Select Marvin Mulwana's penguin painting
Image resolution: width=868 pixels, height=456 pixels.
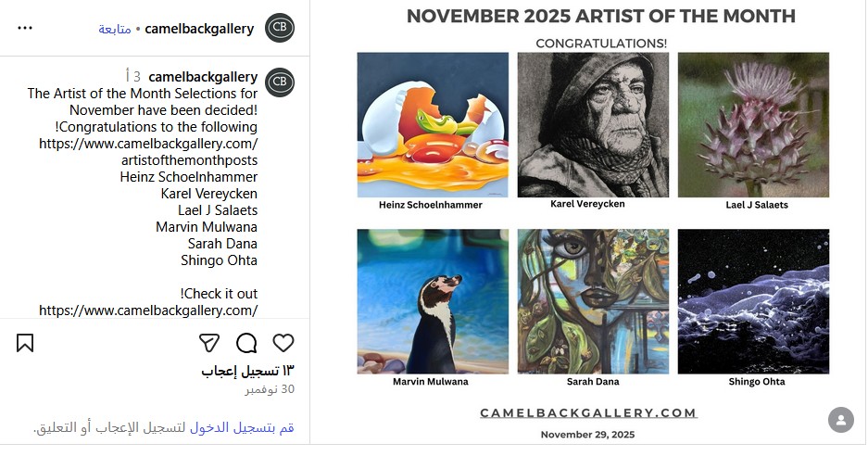(433, 301)
